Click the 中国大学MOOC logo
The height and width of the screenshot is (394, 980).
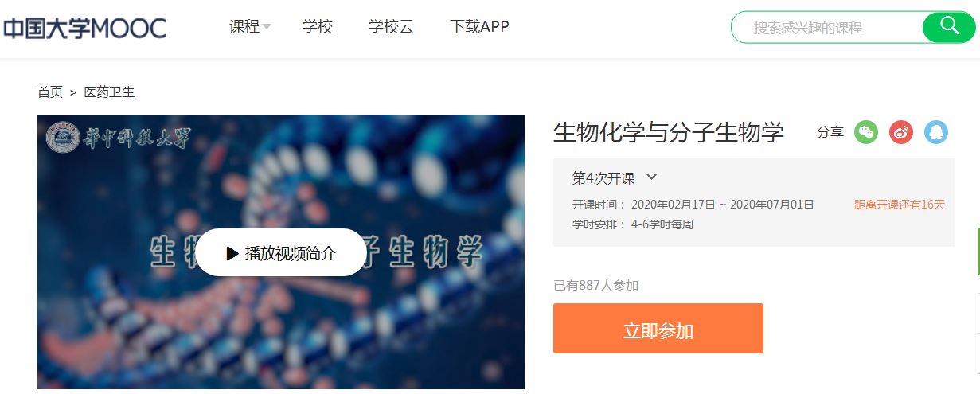point(84,28)
